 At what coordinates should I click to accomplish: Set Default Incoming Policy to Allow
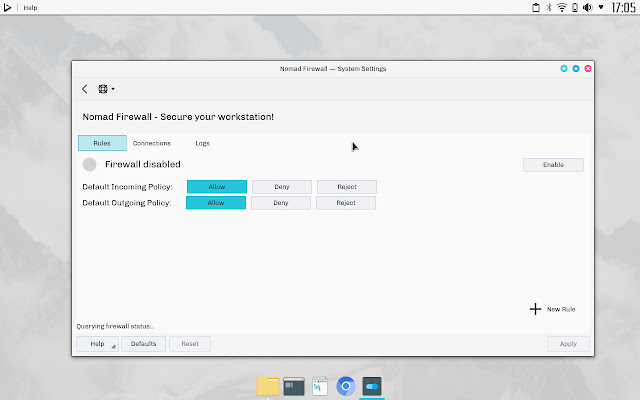pos(217,187)
